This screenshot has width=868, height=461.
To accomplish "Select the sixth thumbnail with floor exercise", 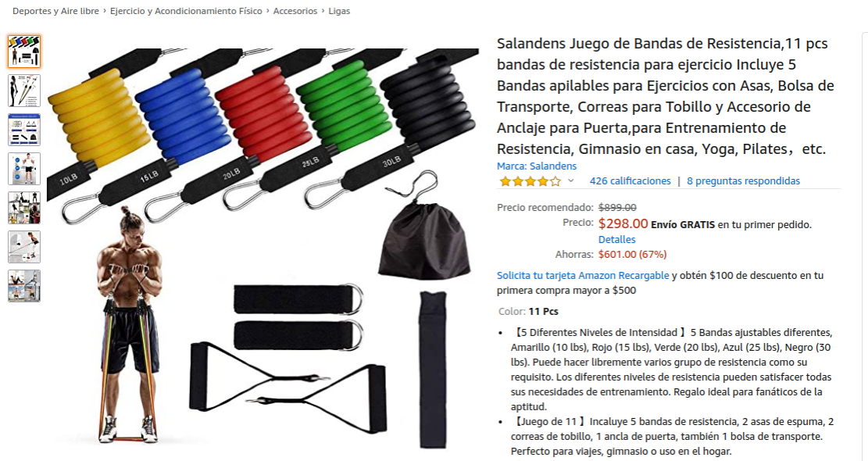I will 23,247.
